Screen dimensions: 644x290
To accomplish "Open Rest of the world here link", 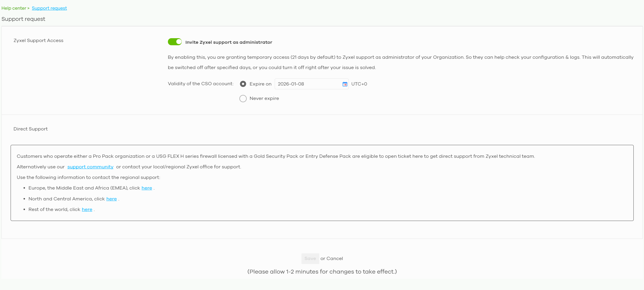I will (x=87, y=209).
